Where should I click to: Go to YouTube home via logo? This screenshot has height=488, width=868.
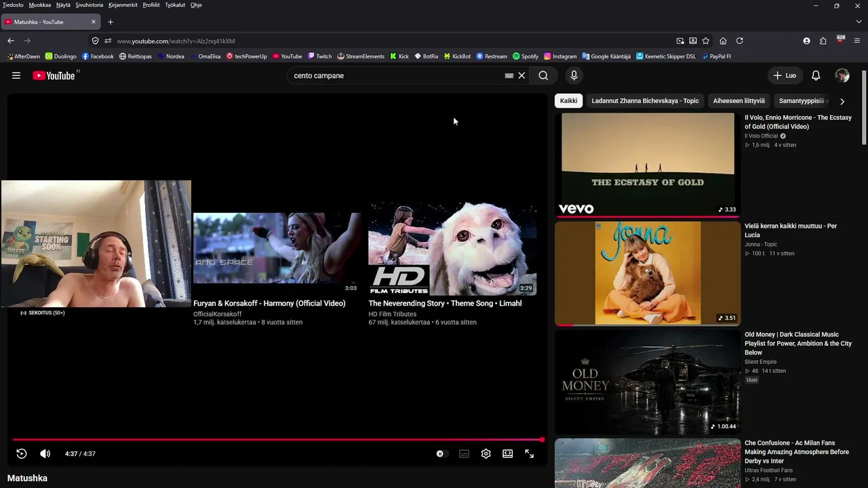54,76
